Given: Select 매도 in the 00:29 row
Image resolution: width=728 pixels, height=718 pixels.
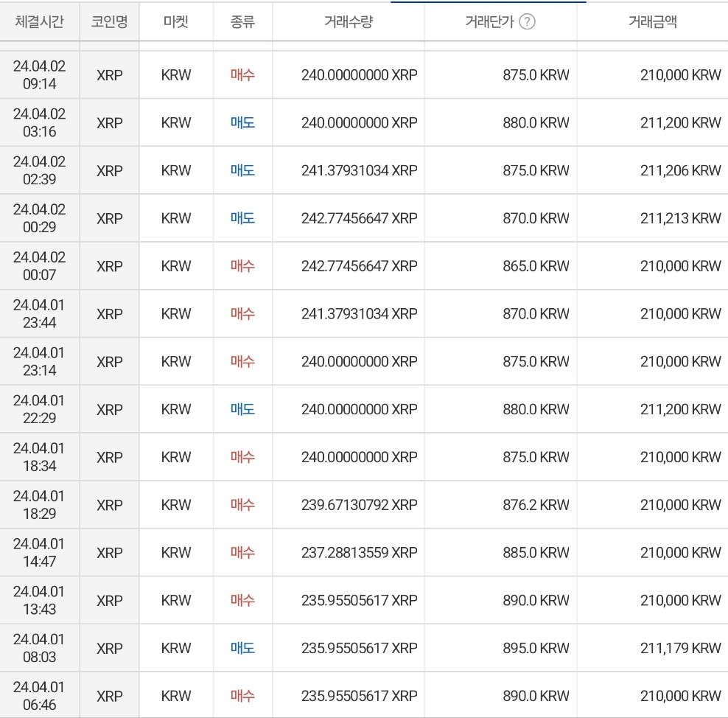Looking at the screenshot, I should [242, 218].
